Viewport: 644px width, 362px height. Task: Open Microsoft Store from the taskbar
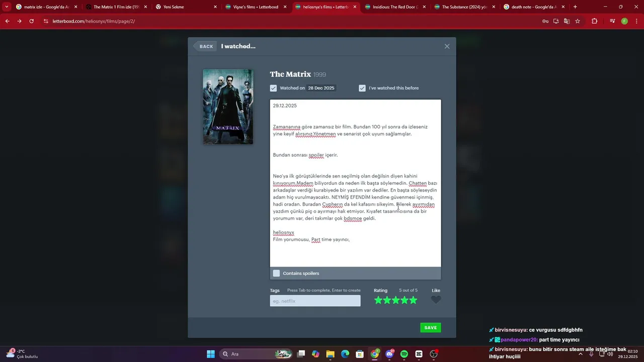pyautogui.click(x=360, y=354)
